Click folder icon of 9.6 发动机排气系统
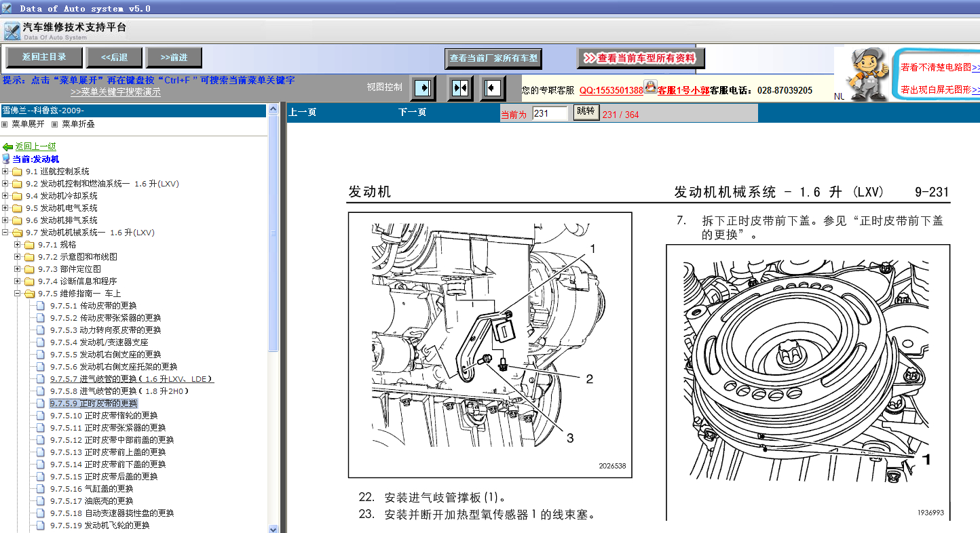The width and height of the screenshot is (980, 533). tap(17, 220)
